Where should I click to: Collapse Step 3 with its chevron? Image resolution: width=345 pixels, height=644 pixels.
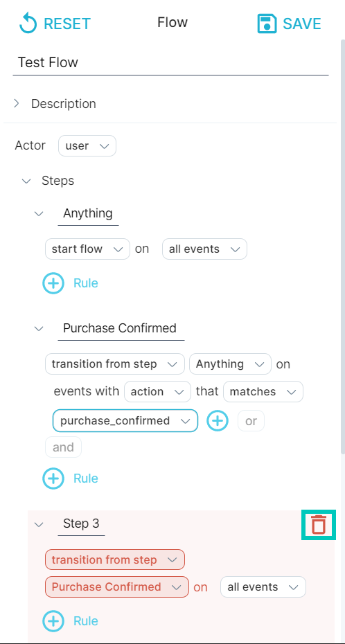pos(39,524)
